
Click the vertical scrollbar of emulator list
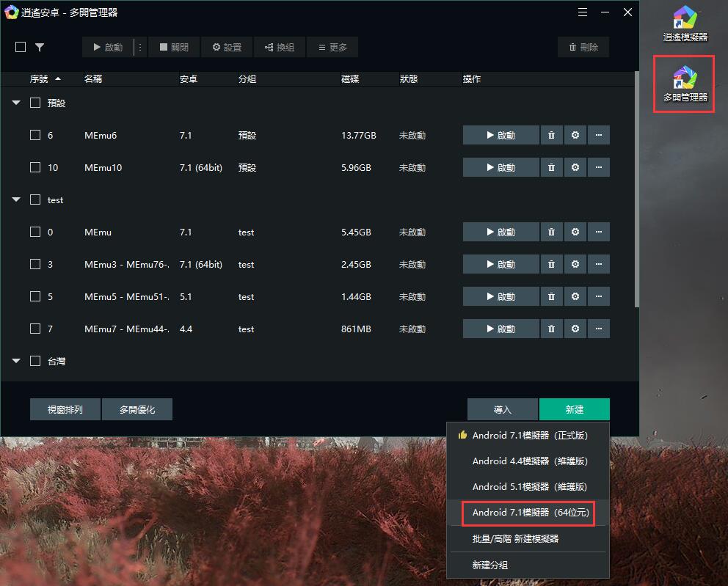pos(636,191)
